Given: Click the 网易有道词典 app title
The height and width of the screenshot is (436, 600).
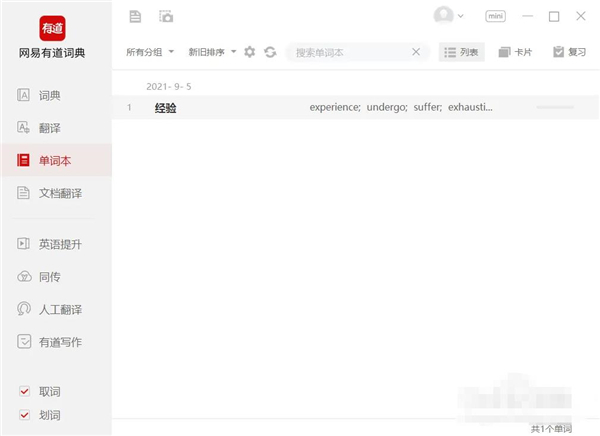Looking at the screenshot, I should [x=52, y=53].
